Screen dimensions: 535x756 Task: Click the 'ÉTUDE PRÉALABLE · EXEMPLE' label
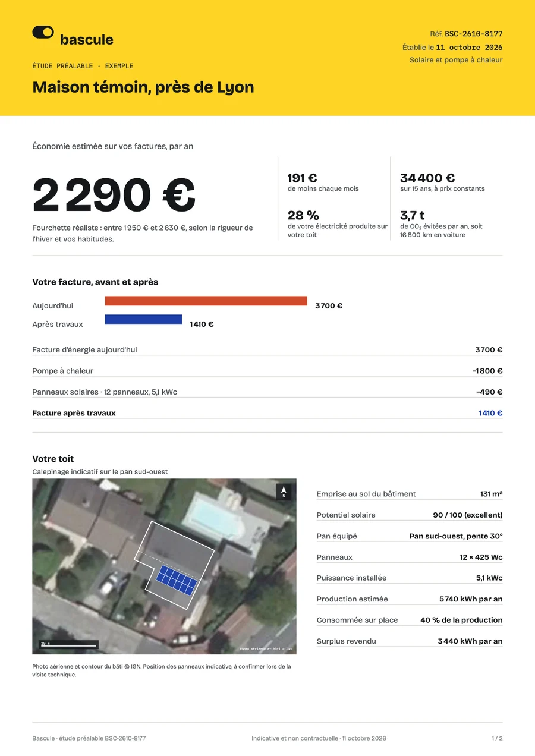pos(83,66)
